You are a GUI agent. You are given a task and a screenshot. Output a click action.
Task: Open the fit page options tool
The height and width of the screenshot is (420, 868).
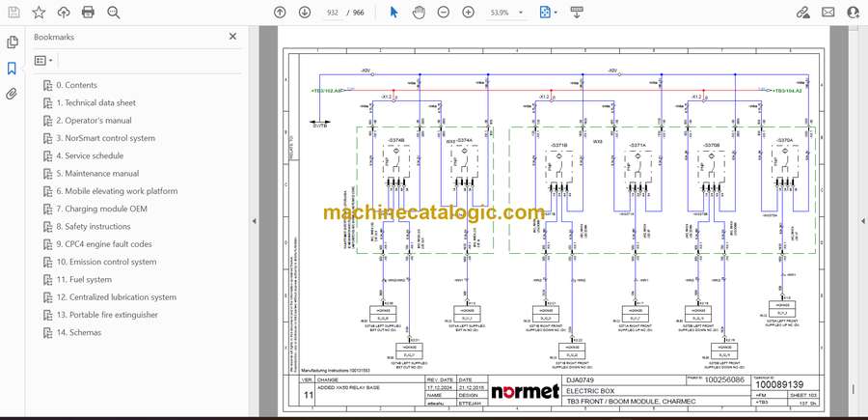click(x=545, y=13)
